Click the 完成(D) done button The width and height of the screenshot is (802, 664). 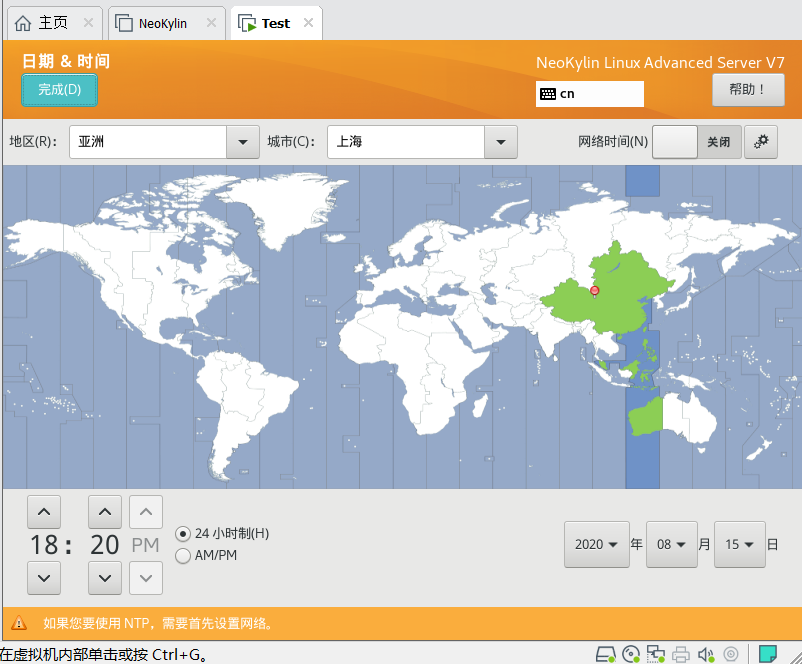(x=59, y=90)
